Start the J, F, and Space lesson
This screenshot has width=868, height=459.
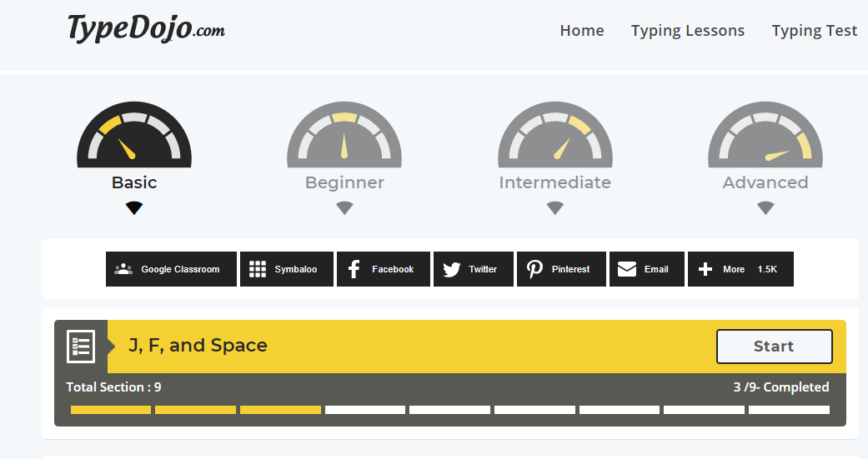774,347
